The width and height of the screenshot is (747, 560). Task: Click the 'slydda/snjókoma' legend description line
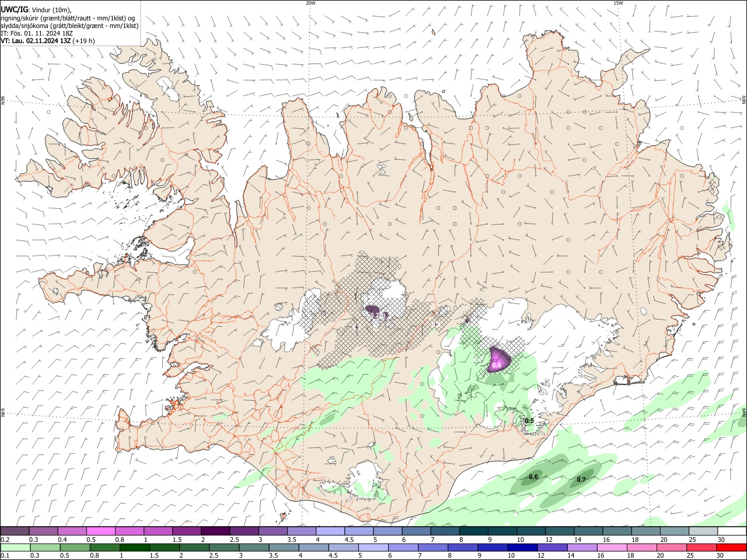click(x=69, y=26)
